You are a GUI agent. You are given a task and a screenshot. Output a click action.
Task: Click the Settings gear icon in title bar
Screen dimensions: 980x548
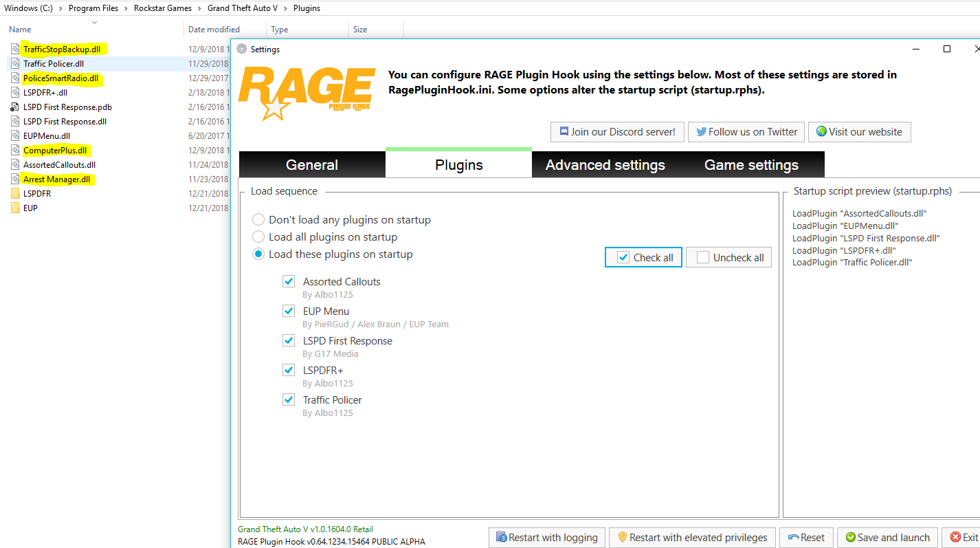click(x=242, y=50)
